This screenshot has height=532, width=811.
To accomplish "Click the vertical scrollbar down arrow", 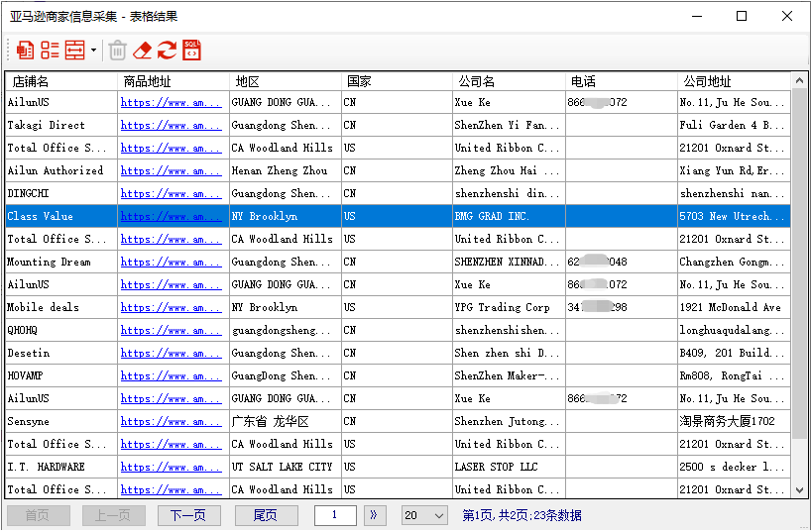I will coord(800,489).
